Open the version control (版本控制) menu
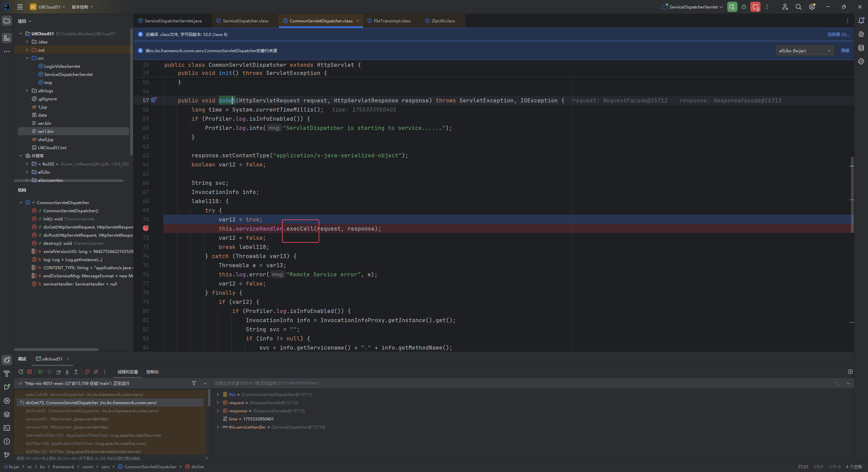Viewport: 868px width, 472px height. tap(82, 7)
